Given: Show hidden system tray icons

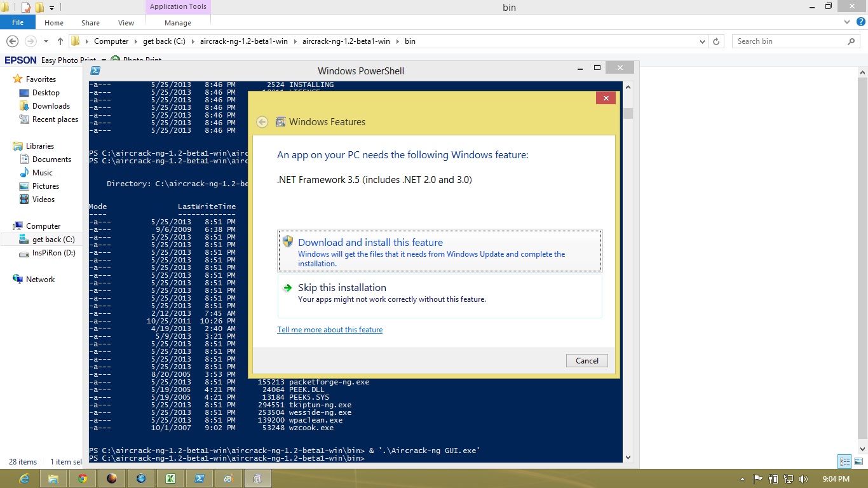Looking at the screenshot, I should click(x=743, y=479).
